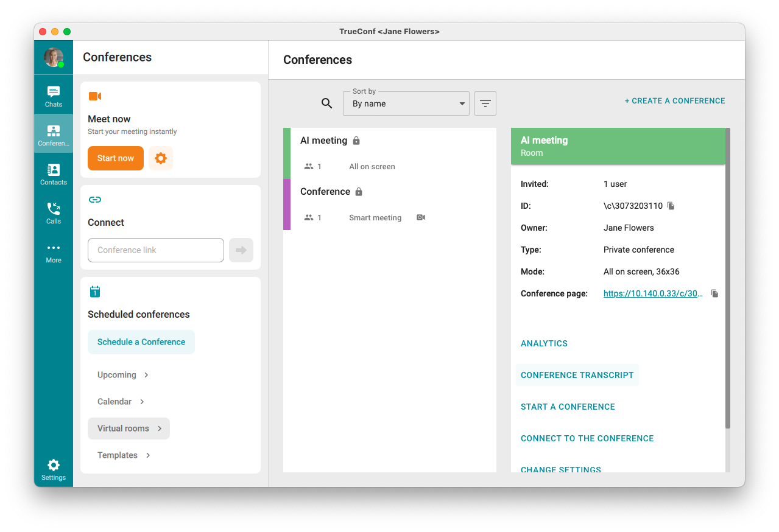Click Schedule a Conference button
The height and width of the screenshot is (532, 779).
click(141, 342)
